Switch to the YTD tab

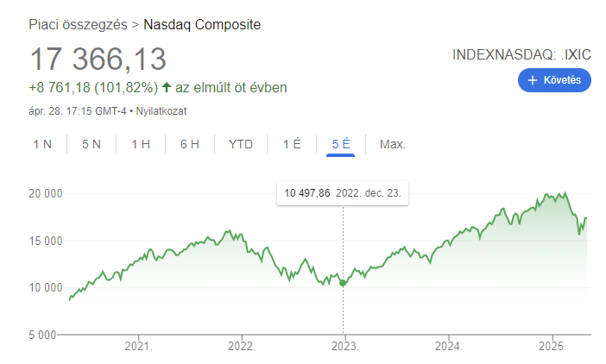pyautogui.click(x=241, y=144)
